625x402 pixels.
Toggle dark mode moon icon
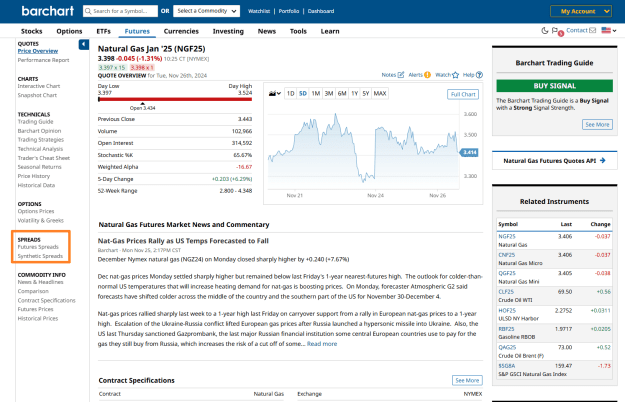pos(544,30)
